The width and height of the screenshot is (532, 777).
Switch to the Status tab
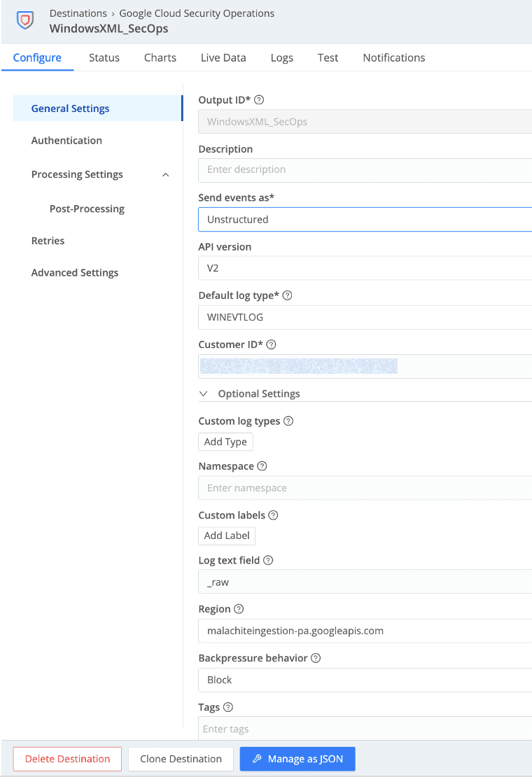point(104,58)
